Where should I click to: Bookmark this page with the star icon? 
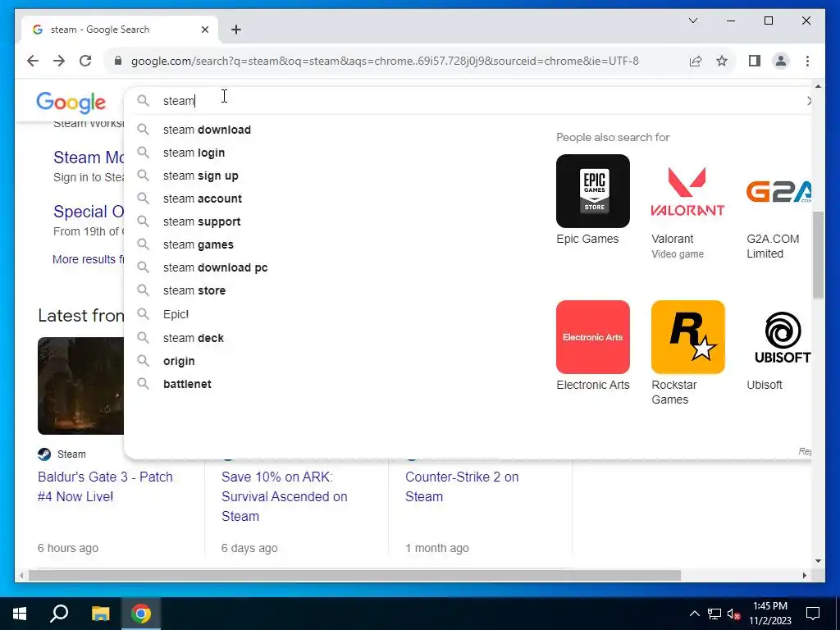(x=722, y=61)
